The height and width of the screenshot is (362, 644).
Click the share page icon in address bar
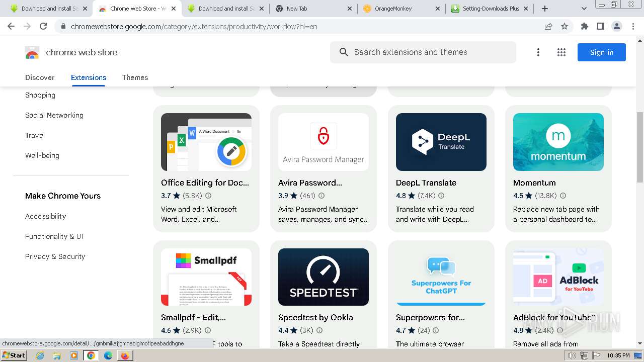point(548,27)
